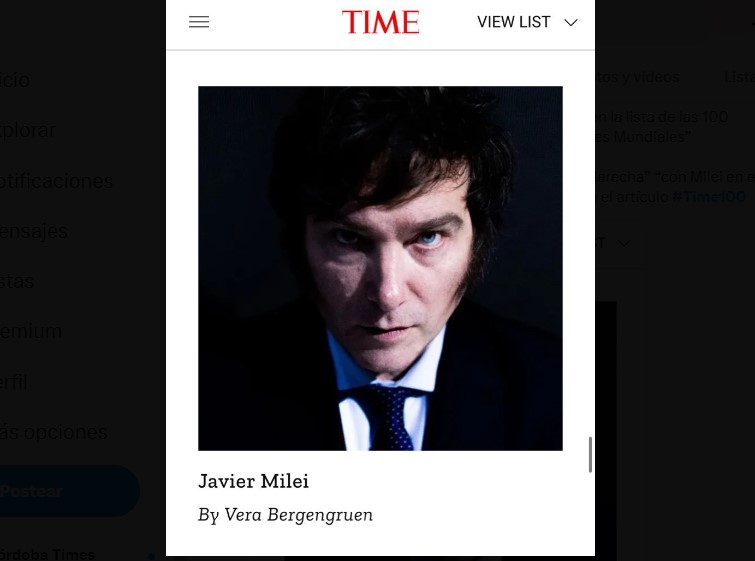The width and height of the screenshot is (755, 561).
Task: Select Premium in the sidebar
Action: 31,331
